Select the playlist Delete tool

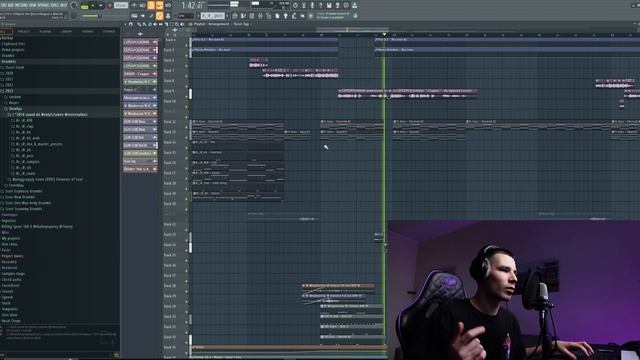click(150, 24)
